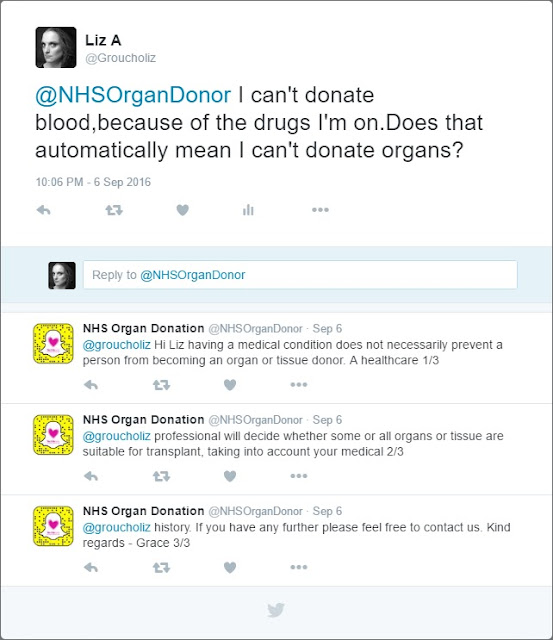Screen dimensions: 553x640
Task: Open NHS Organ Donation avatar on first reply
Action: [53, 344]
